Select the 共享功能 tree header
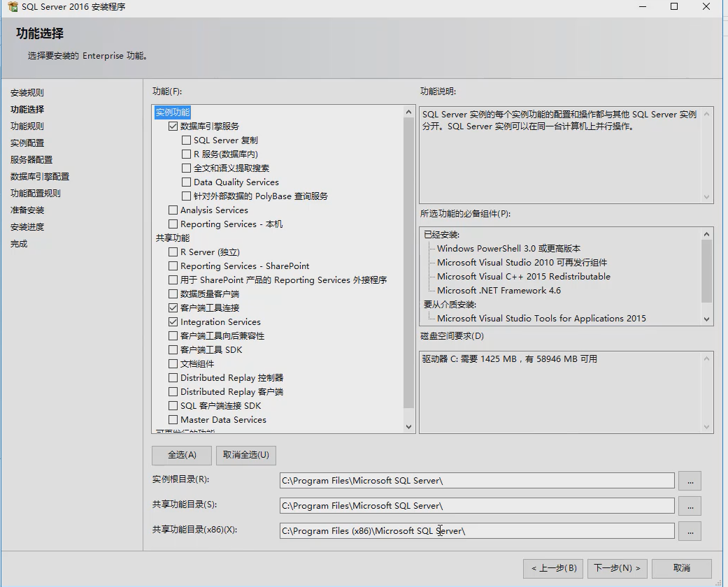 click(x=173, y=238)
